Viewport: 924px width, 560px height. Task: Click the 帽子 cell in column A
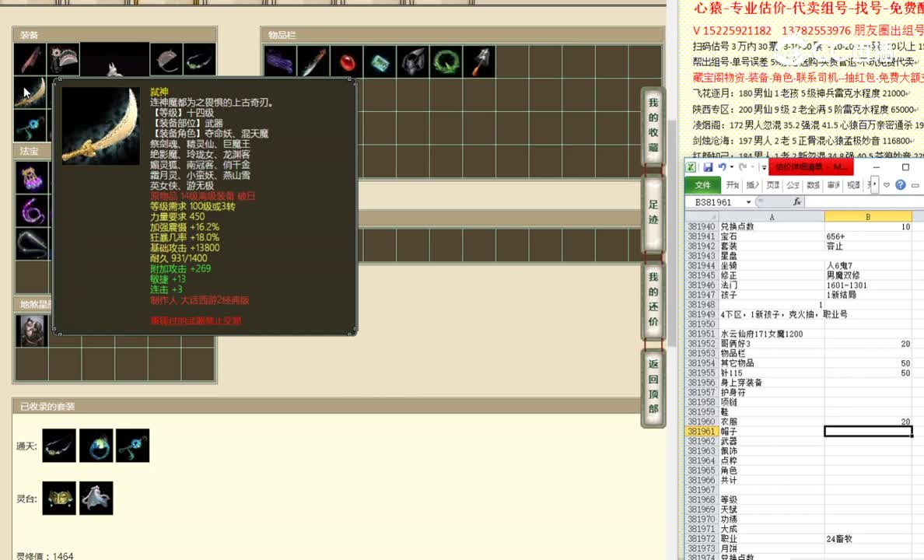[772, 432]
